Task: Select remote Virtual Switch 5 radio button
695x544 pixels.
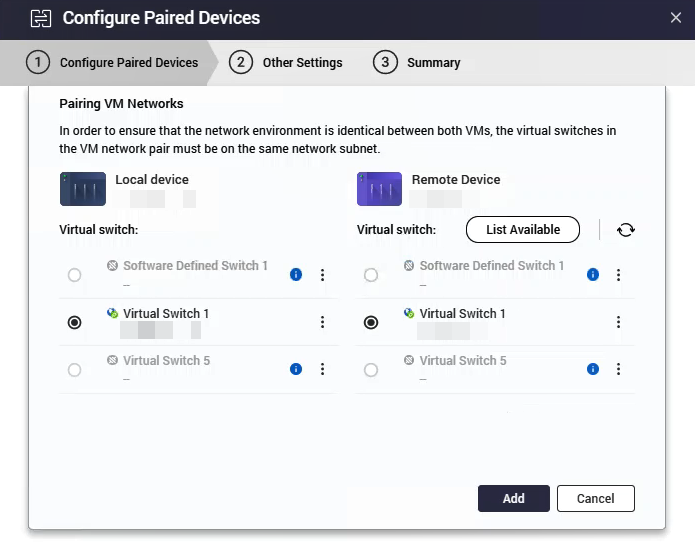Action: (371, 370)
